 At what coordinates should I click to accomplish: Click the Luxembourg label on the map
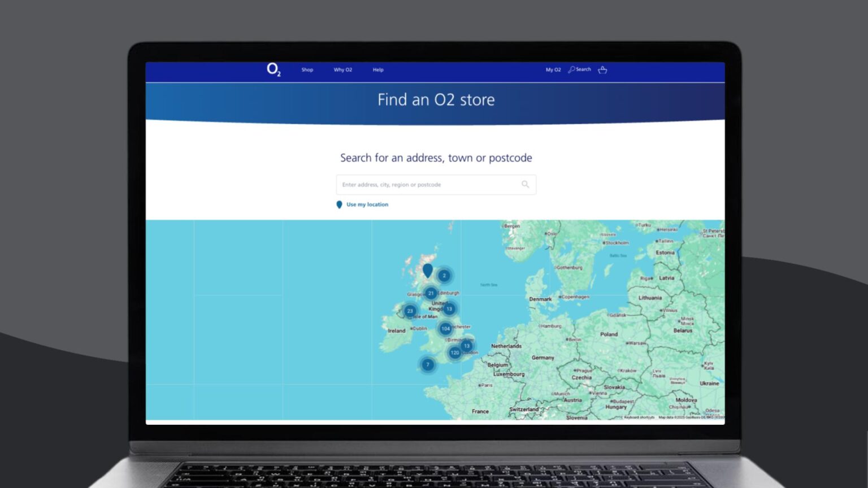pos(509,374)
